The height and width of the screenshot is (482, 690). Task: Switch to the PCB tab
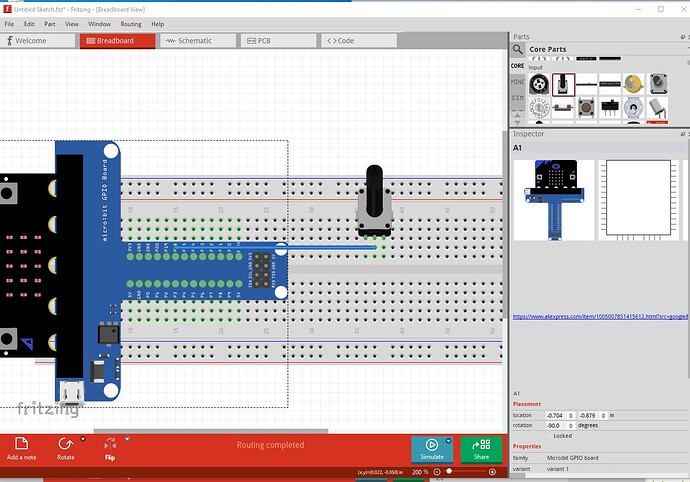[x=278, y=41]
